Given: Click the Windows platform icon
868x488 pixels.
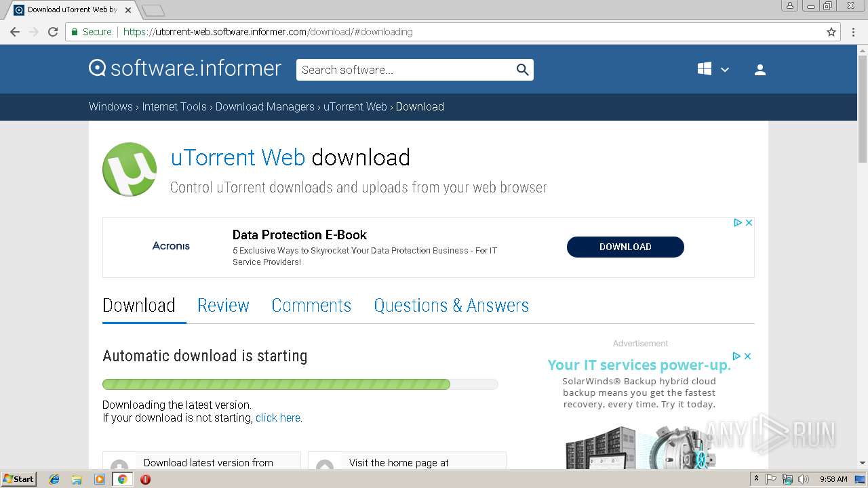Looking at the screenshot, I should pyautogui.click(x=705, y=69).
